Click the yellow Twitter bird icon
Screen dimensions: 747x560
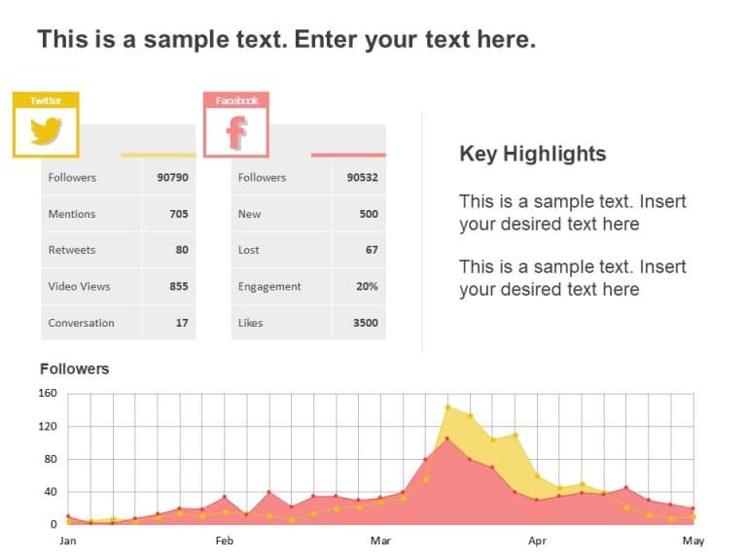[47, 131]
